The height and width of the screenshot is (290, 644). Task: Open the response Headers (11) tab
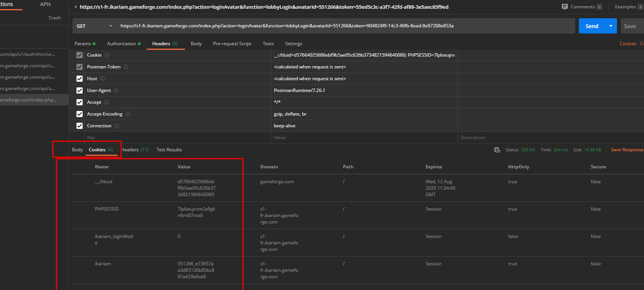tap(135, 150)
